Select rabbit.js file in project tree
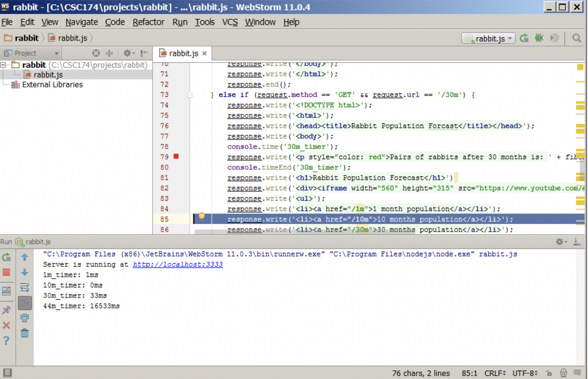 pos(48,75)
